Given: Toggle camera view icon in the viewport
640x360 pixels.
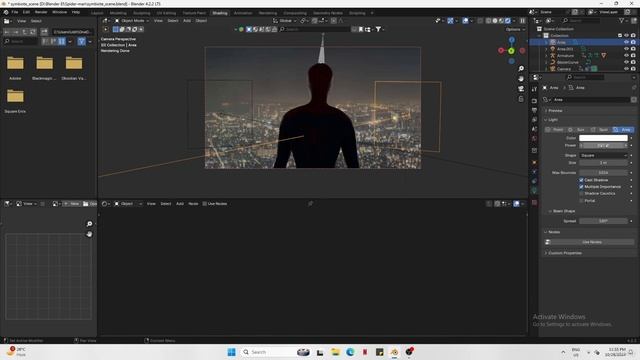Looking at the screenshot, I should click(521, 89).
